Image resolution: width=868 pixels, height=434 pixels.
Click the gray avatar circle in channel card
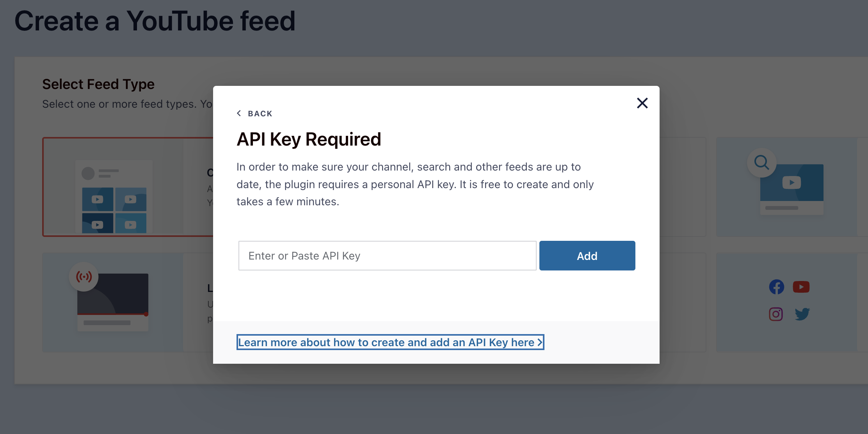(x=88, y=173)
